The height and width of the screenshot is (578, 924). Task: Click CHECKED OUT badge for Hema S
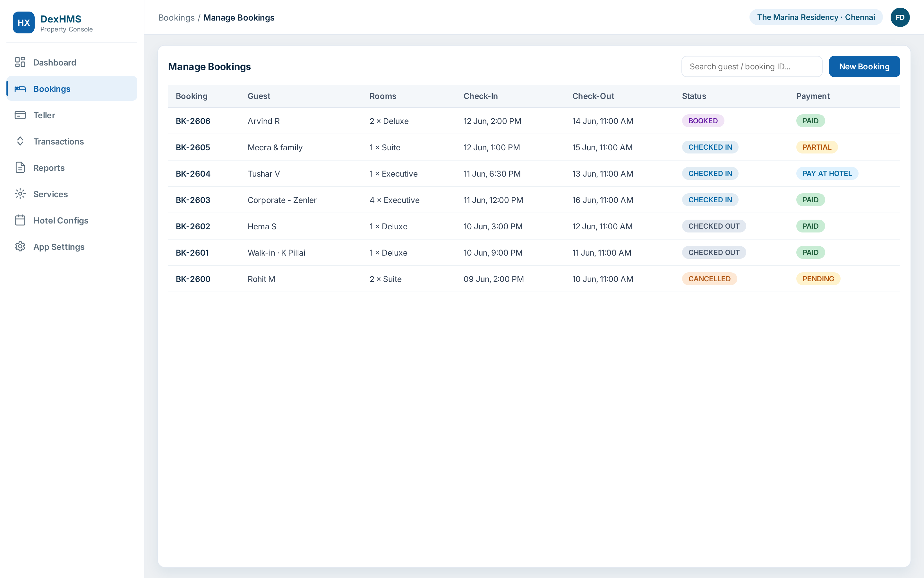point(714,226)
